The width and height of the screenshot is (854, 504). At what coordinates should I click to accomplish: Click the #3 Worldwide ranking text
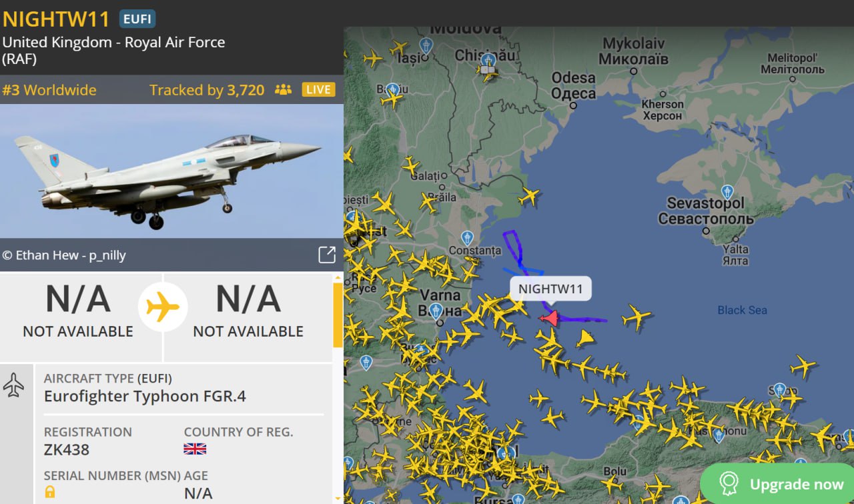point(49,90)
